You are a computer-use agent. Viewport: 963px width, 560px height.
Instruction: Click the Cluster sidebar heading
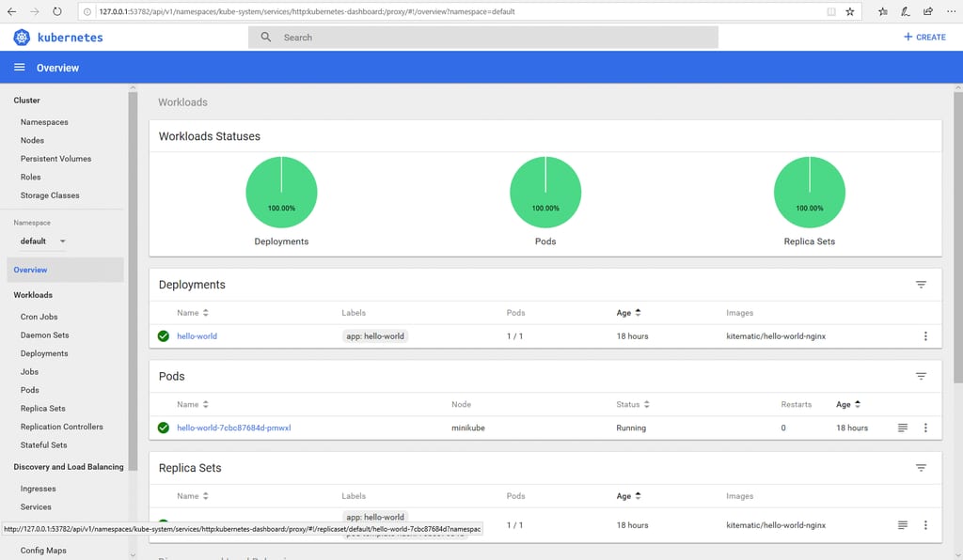point(26,100)
